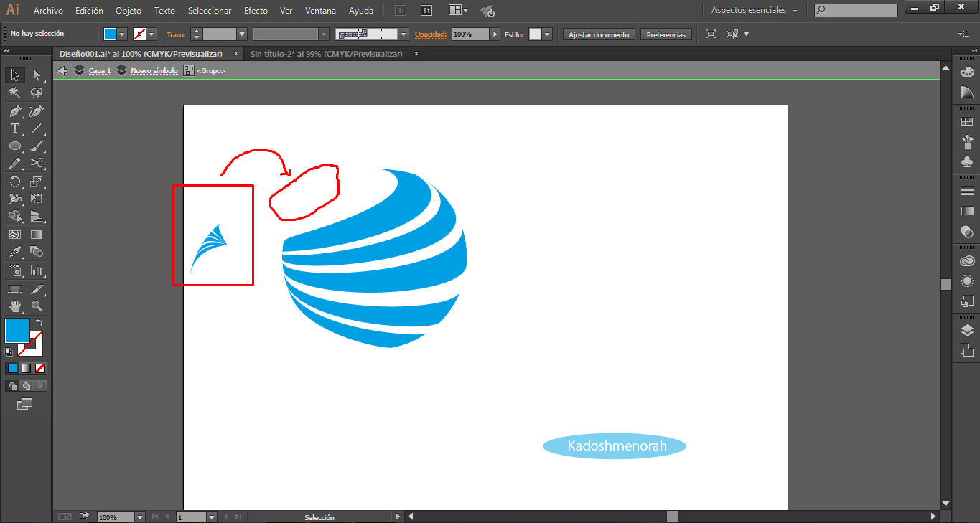The image size is (980, 523).
Task: Open zoom level dropdown at bottom
Action: coord(139,517)
